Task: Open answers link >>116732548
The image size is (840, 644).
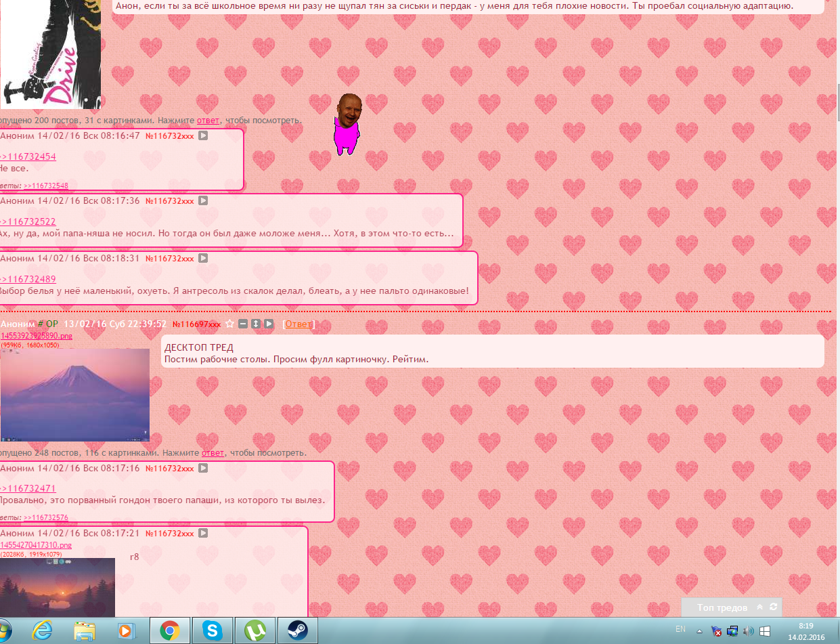Action: (x=46, y=186)
